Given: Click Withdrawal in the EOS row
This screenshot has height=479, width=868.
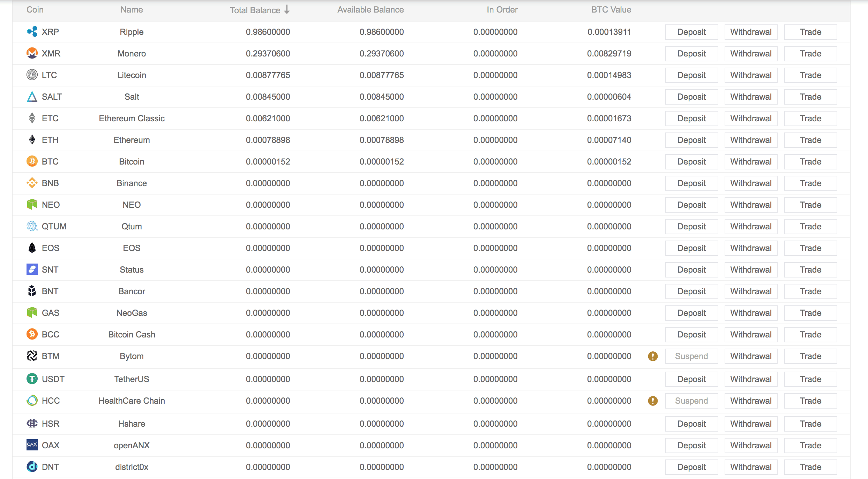Looking at the screenshot, I should 751,248.
